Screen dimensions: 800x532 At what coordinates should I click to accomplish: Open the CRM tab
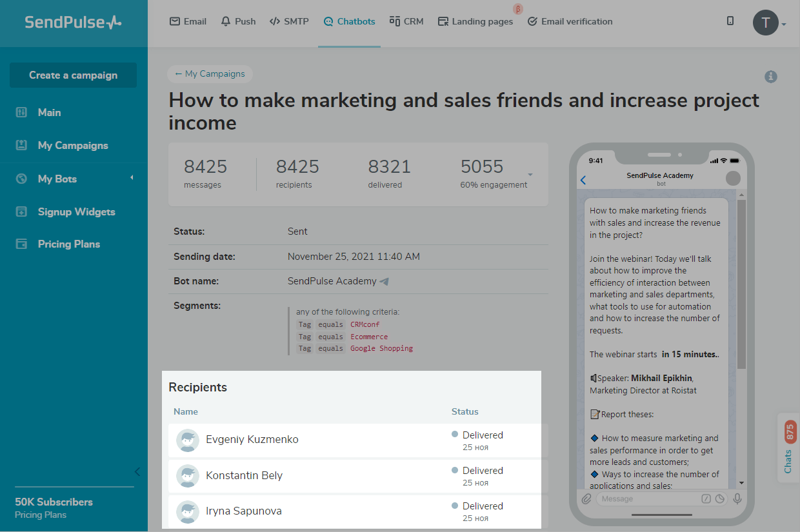pos(406,21)
